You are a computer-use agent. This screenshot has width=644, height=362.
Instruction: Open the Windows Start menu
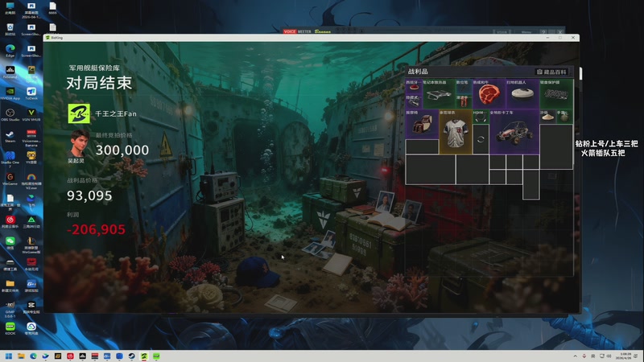(x=9, y=356)
